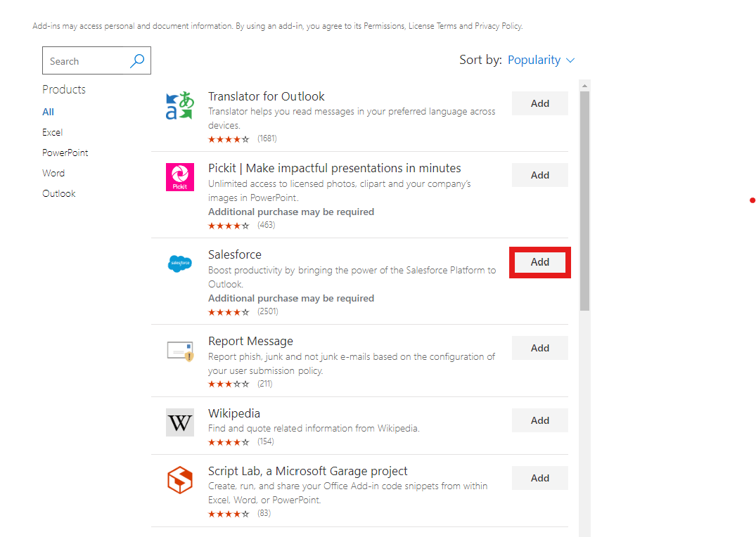
Task: Click the star rating for Translator for Outlook
Action: tap(229, 138)
